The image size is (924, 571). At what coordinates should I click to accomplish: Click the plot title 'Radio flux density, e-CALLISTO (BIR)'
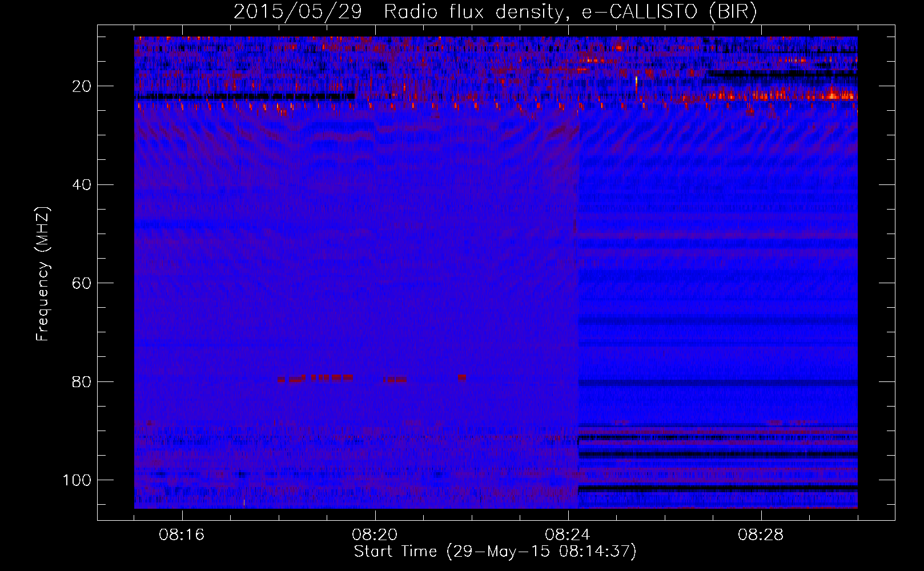[x=570, y=12]
